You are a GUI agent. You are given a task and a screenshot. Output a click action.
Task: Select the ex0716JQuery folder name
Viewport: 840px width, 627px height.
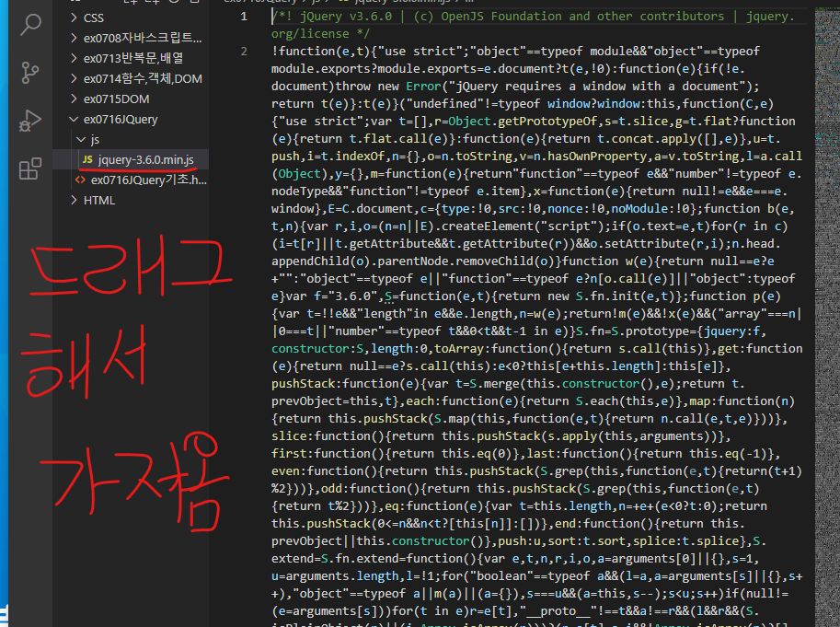[121, 120]
